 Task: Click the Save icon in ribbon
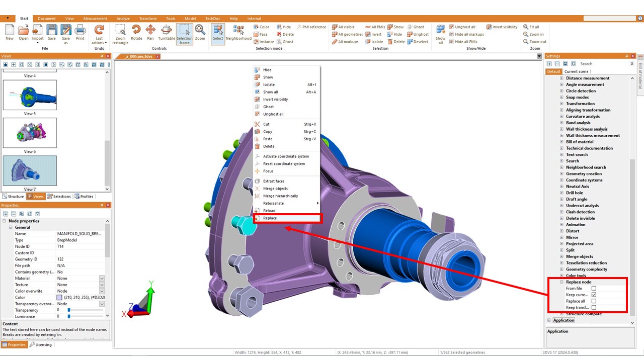(52, 30)
